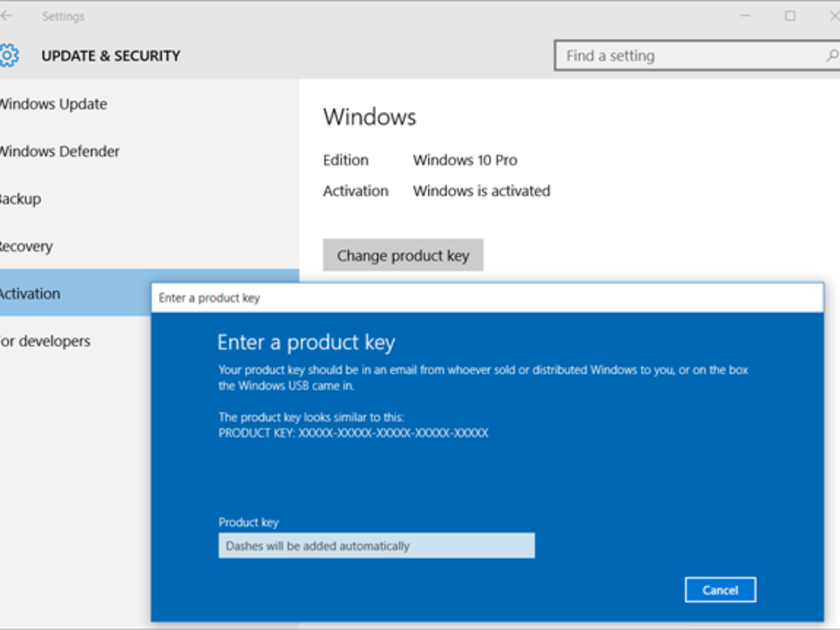The width and height of the screenshot is (840, 630).
Task: Cancel the product key dialog
Action: (x=720, y=590)
